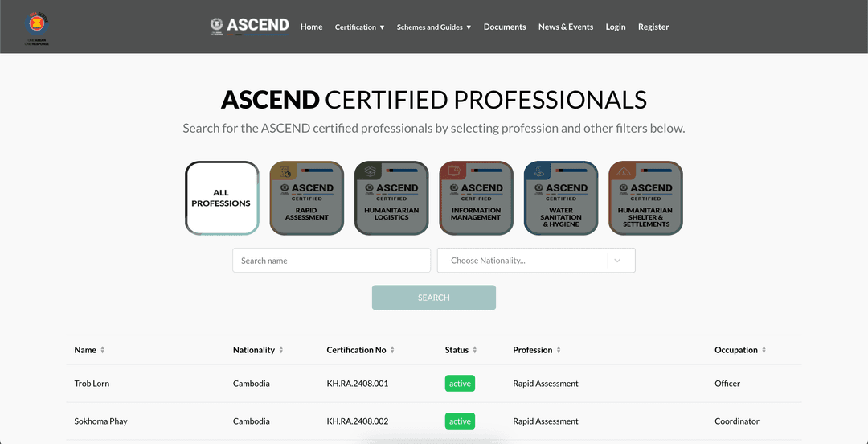Image resolution: width=868 pixels, height=444 pixels.
Task: Click the AHA Centre logo
Action: [x=37, y=28]
